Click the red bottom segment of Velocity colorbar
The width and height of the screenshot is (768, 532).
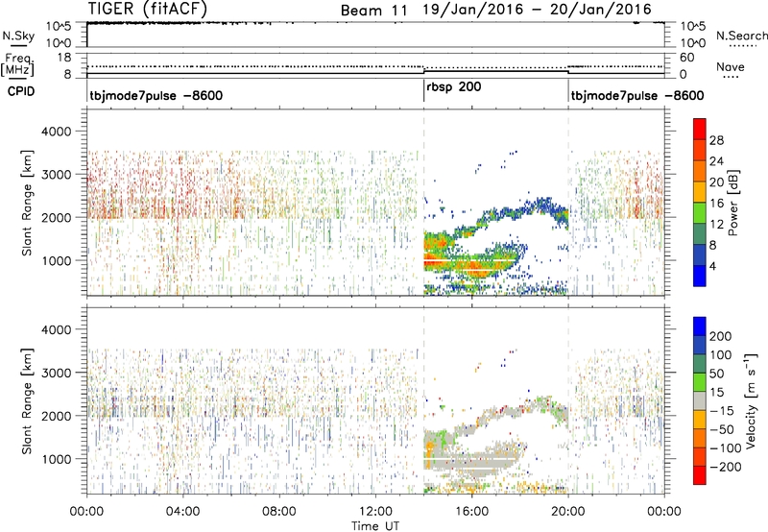tap(700, 475)
